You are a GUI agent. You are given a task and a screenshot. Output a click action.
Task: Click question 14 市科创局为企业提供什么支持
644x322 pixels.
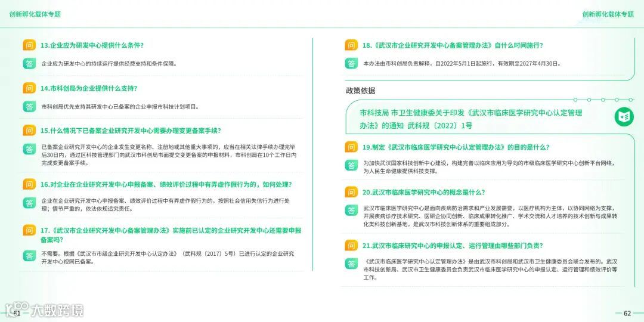[89, 88]
